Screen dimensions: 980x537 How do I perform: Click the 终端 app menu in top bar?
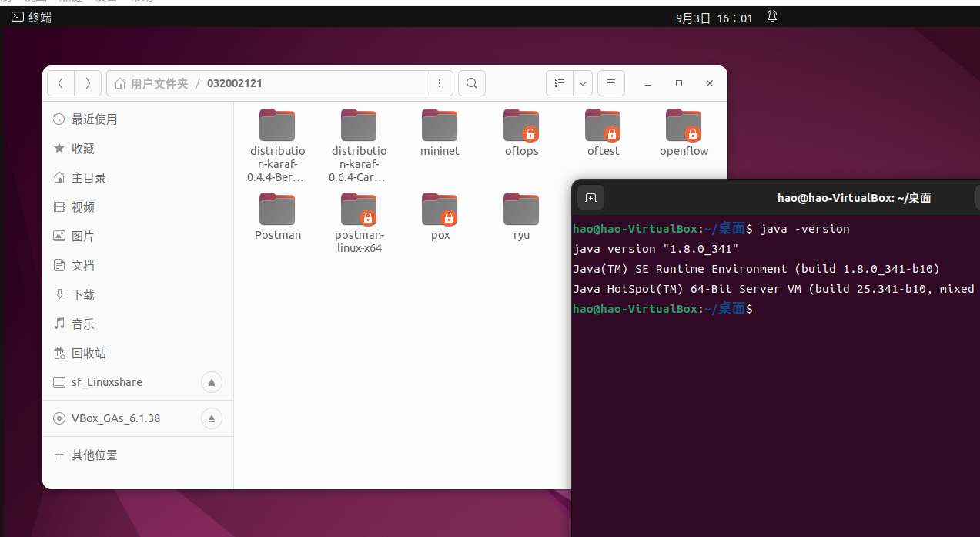(x=32, y=17)
